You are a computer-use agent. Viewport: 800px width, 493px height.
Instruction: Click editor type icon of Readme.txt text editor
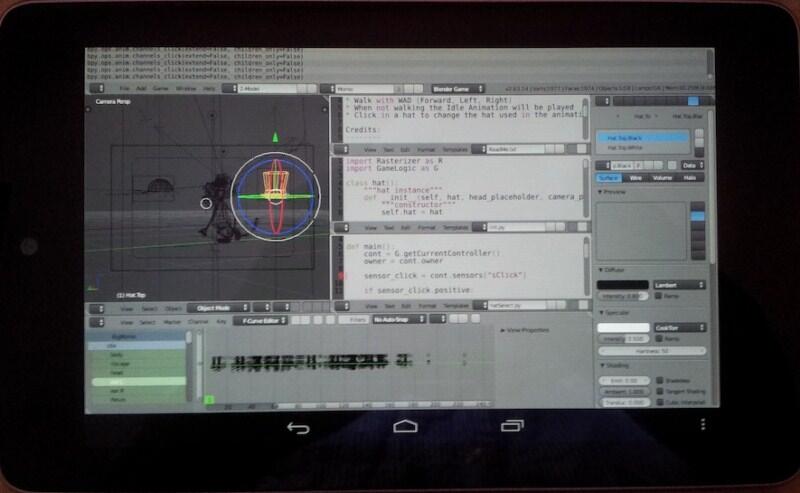(x=341, y=149)
